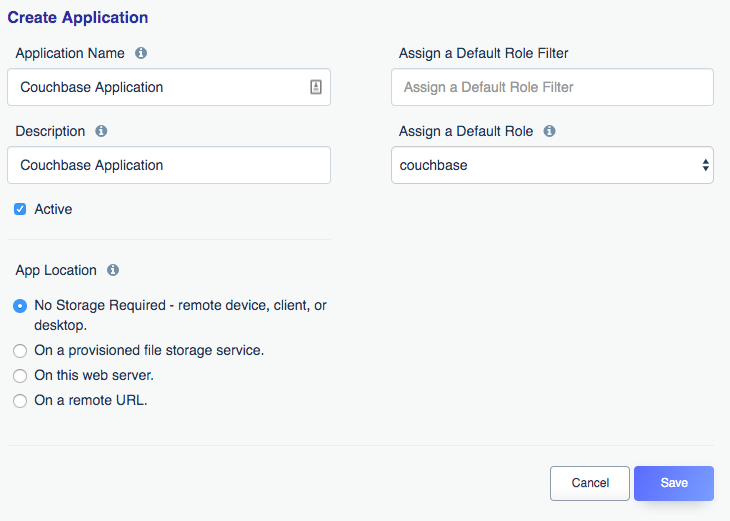Click the contact autofill icon in Application Name
Image resolution: width=730 pixels, height=521 pixels.
tap(316, 87)
